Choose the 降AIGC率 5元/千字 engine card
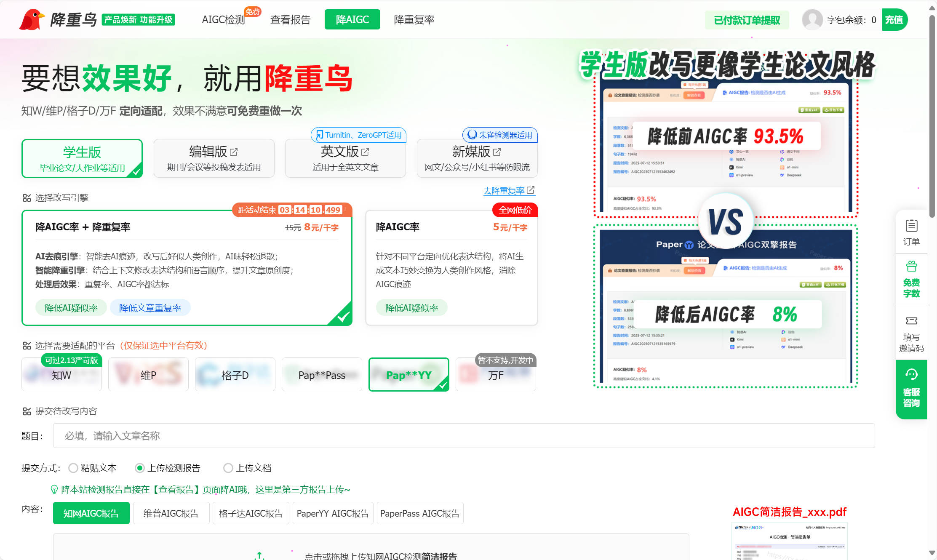 tap(451, 268)
